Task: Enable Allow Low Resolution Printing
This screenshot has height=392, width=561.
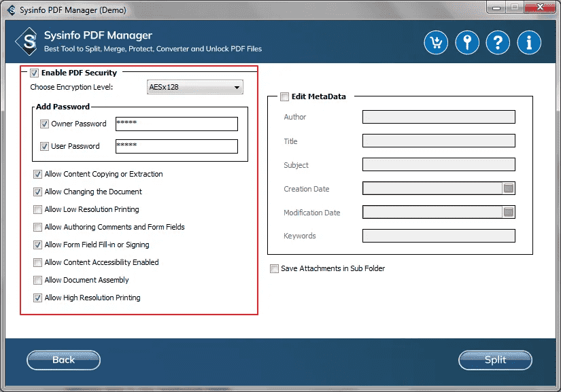Action: (x=37, y=209)
